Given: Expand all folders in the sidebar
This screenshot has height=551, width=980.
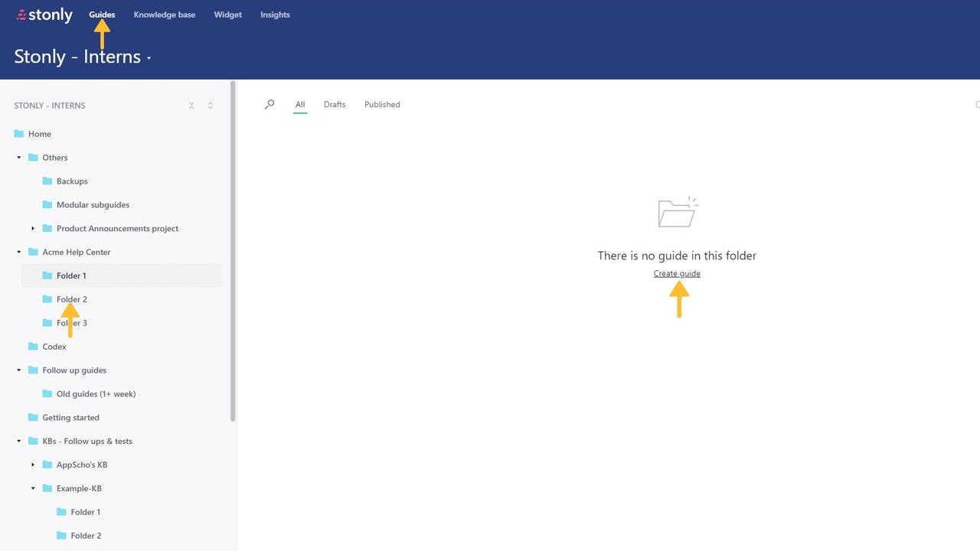Looking at the screenshot, I should point(211,106).
